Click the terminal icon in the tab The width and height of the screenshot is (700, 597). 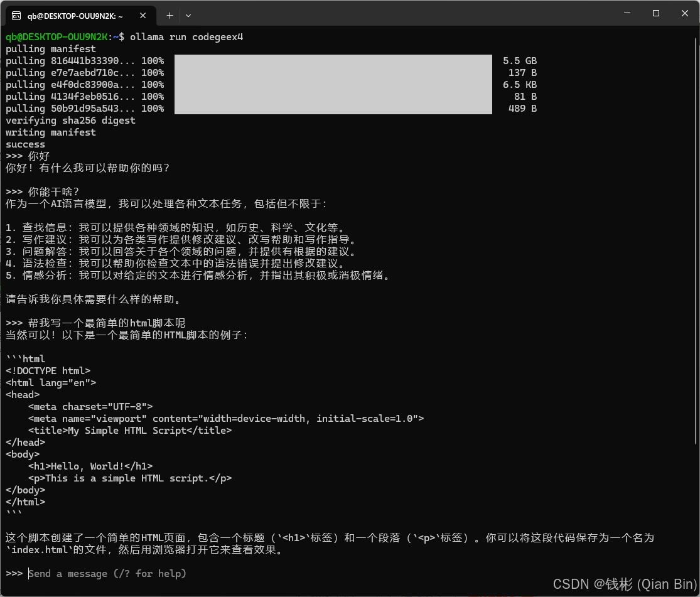(x=16, y=16)
